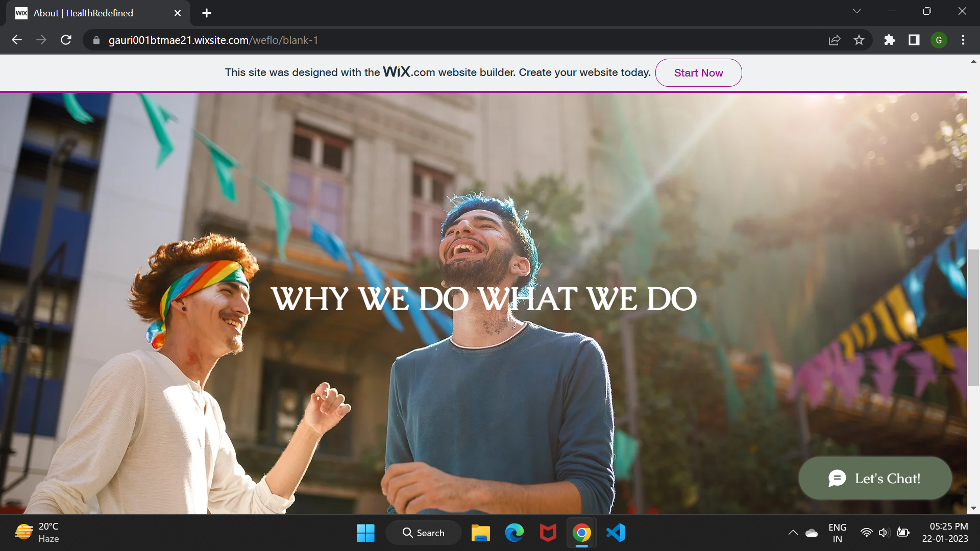Open a new browser tab
The image size is (980, 551).
207,13
